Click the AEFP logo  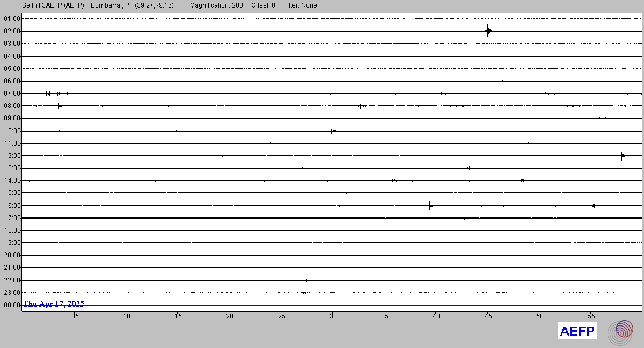point(577,331)
